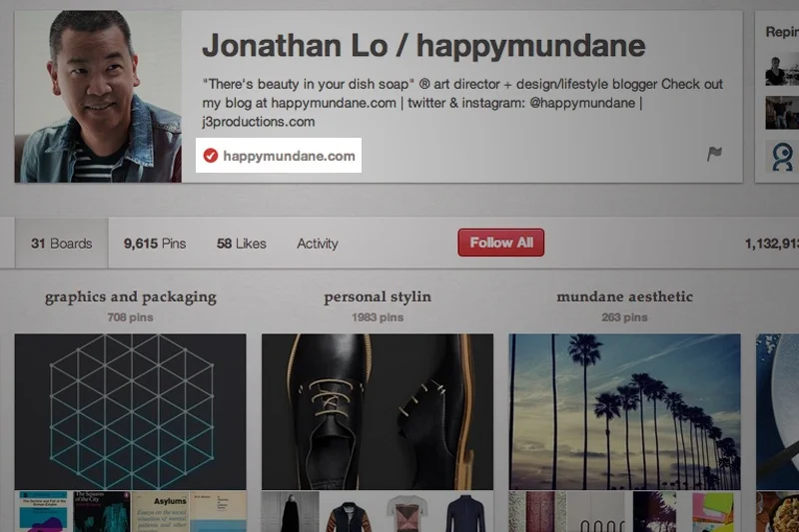
Task: Click the red rusty door thumbnail
Action: tap(537, 512)
